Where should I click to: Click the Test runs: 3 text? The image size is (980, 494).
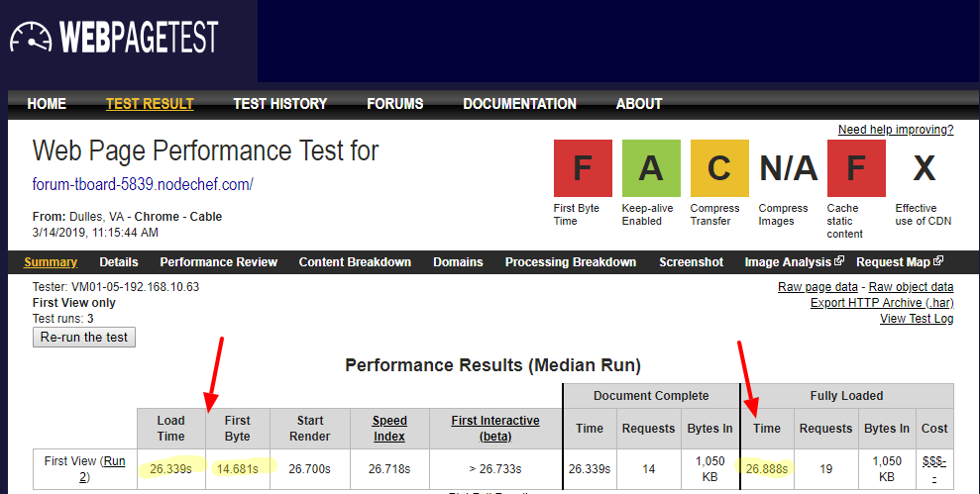pos(63,319)
